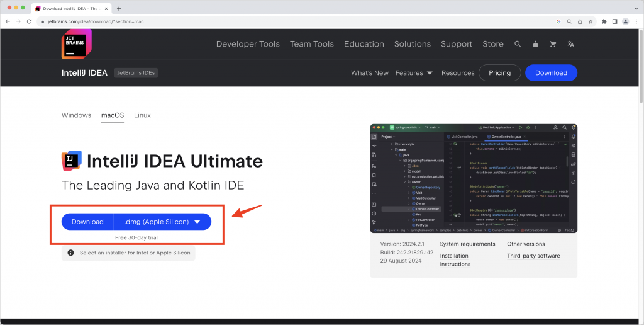Open the Developer Tools menu
The image size is (644, 325).
click(x=248, y=44)
